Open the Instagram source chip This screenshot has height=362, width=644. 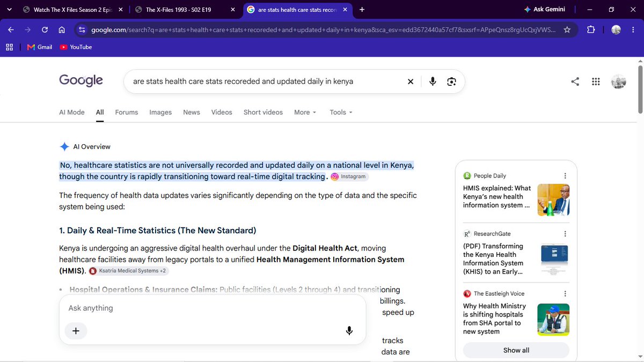pyautogui.click(x=349, y=176)
